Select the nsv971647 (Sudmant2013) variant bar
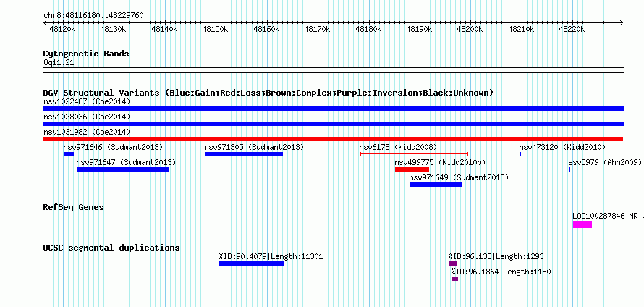The height and width of the screenshot is (307, 644). [123, 169]
